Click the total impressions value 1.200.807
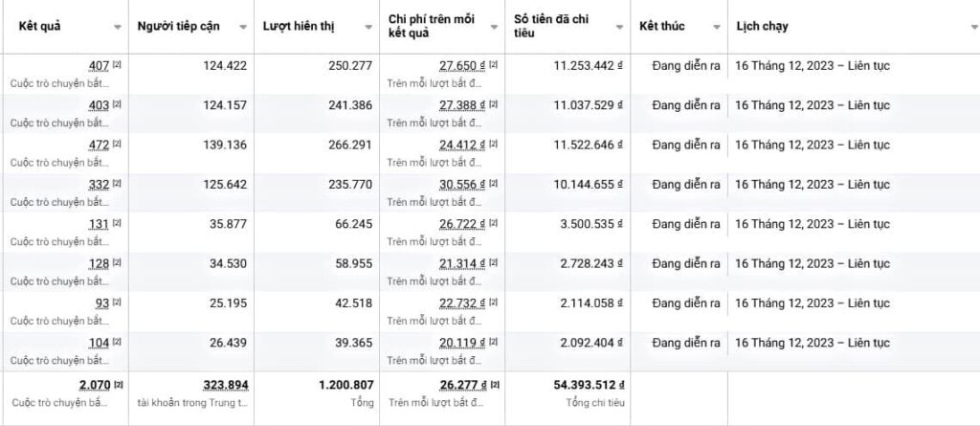The width and height of the screenshot is (980, 426). click(345, 384)
